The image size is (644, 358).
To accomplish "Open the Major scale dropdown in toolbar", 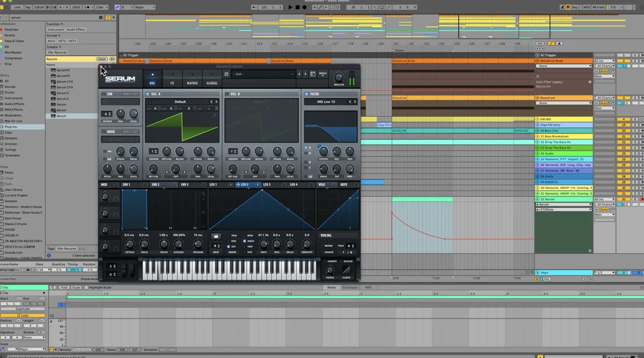I will coord(145,7).
